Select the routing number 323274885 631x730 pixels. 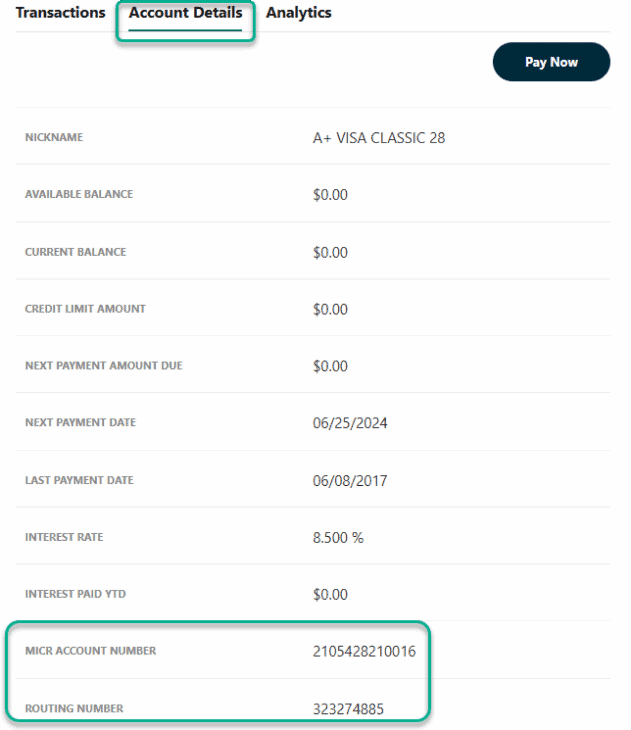pos(349,709)
